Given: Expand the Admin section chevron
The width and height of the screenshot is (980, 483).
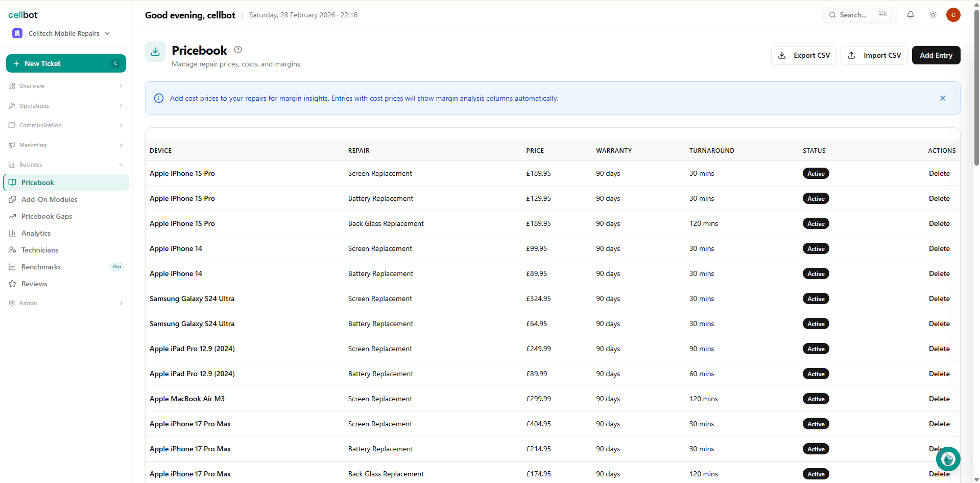Looking at the screenshot, I should click(x=121, y=303).
